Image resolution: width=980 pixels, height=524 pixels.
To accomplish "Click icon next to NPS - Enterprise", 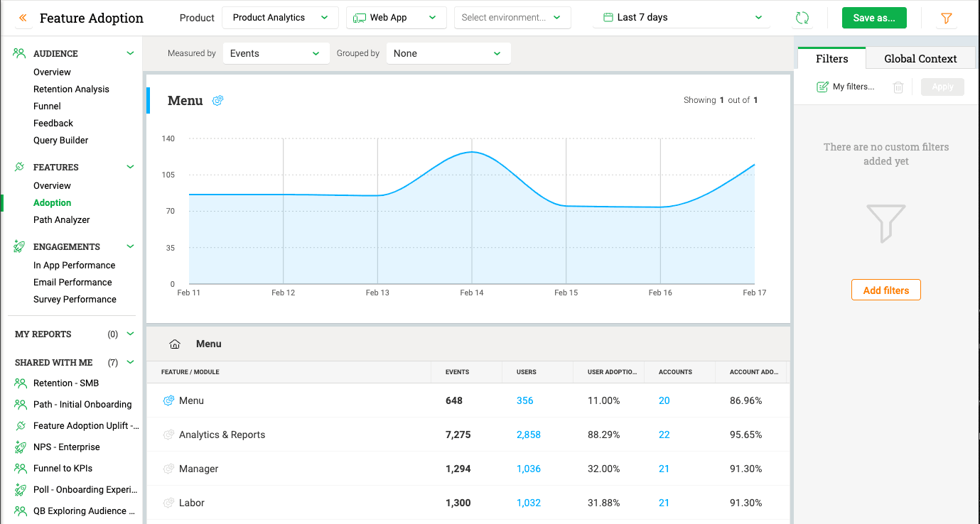I will click(20, 447).
